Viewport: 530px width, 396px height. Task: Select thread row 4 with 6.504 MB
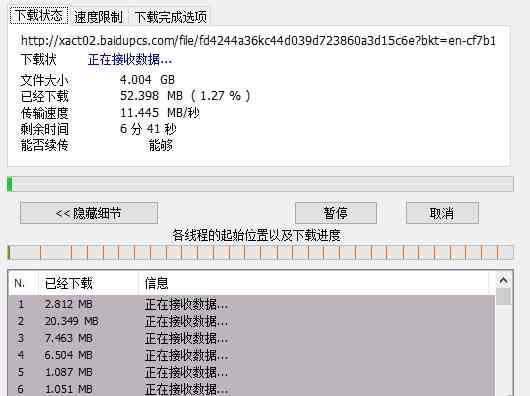[251, 355]
